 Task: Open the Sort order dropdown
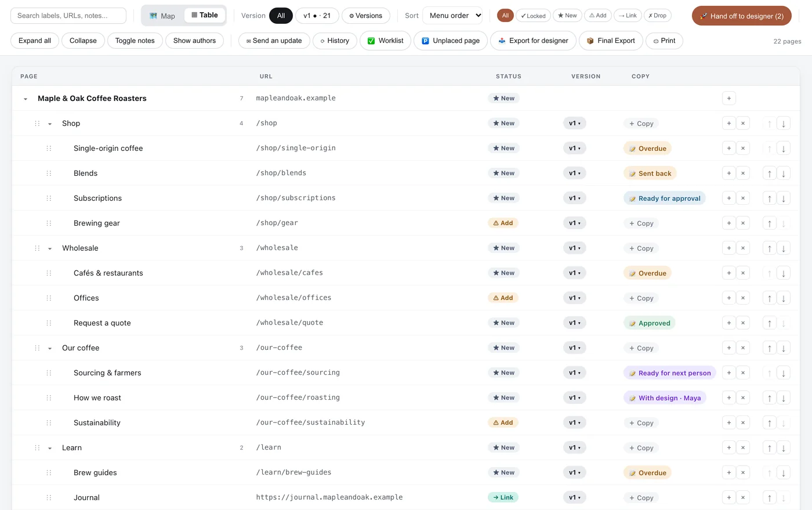[x=452, y=16]
